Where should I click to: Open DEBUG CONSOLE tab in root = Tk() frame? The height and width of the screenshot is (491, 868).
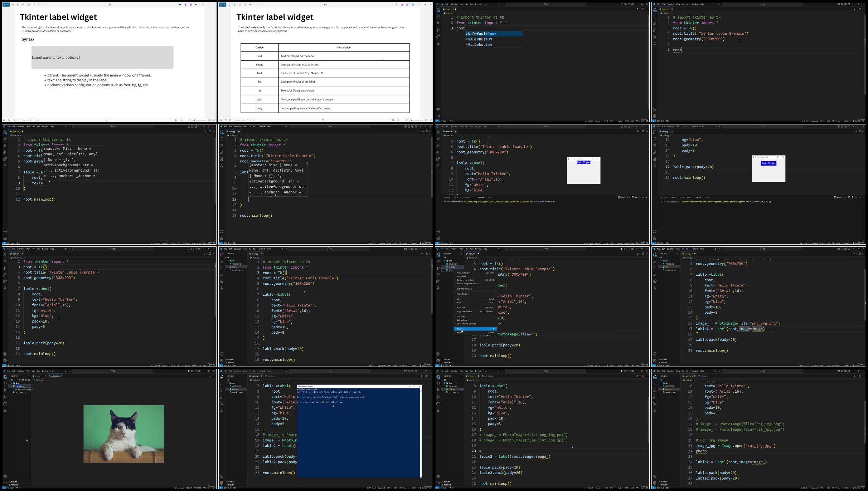469,197
